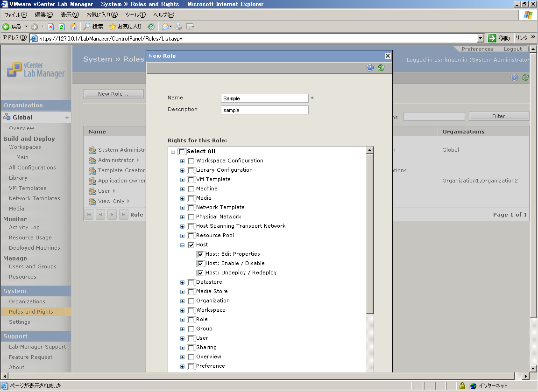This screenshot has width=538, height=392.
Task: Click the Application Owner role icon
Action: tap(92, 181)
